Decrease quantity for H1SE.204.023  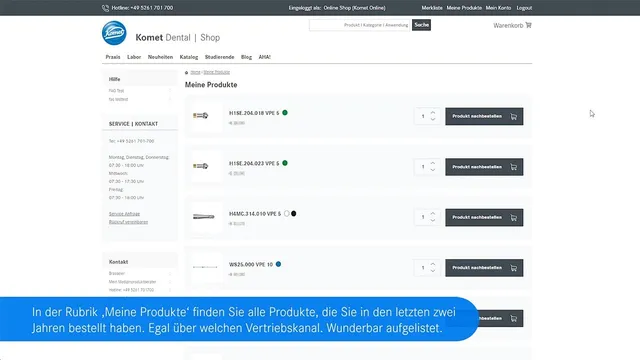pos(433,170)
